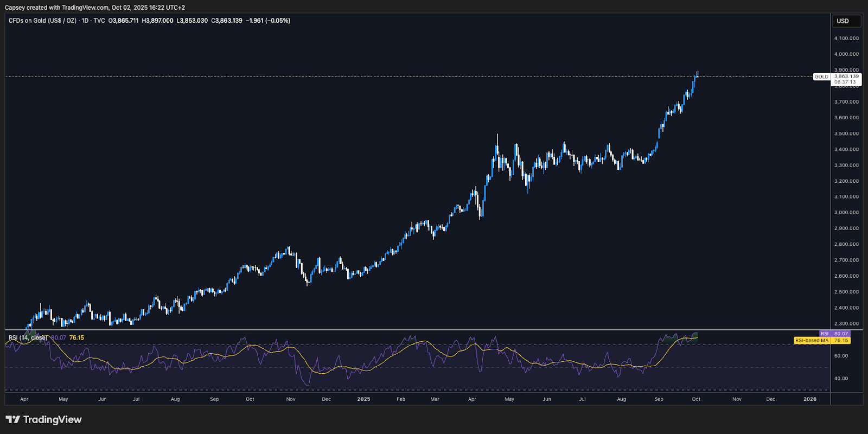Click the change value −1.961 (−0.05%)

coord(268,21)
